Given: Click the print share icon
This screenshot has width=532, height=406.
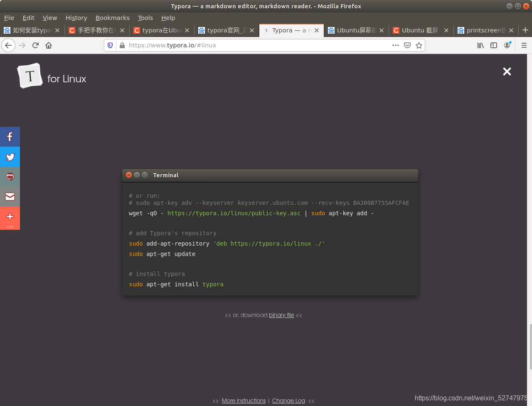Looking at the screenshot, I should pos(10,177).
